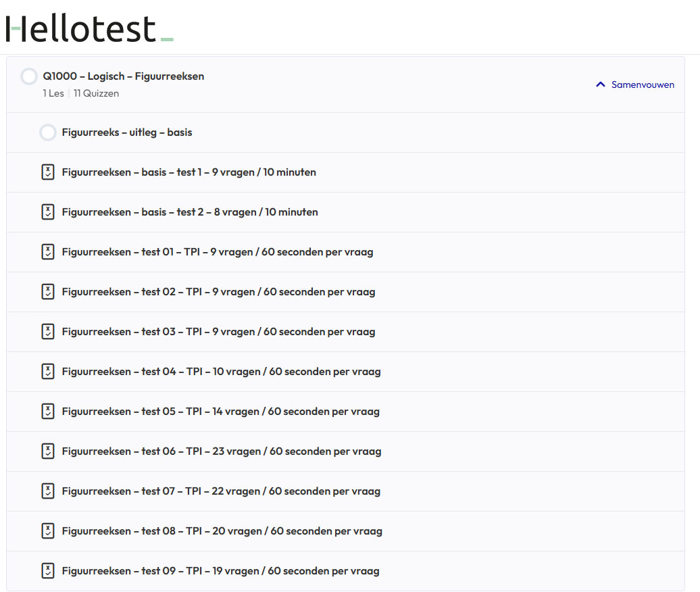The height and width of the screenshot is (592, 700).
Task: Open Figuurreeksen test 06 TPI 23 vragen
Action: (221, 451)
